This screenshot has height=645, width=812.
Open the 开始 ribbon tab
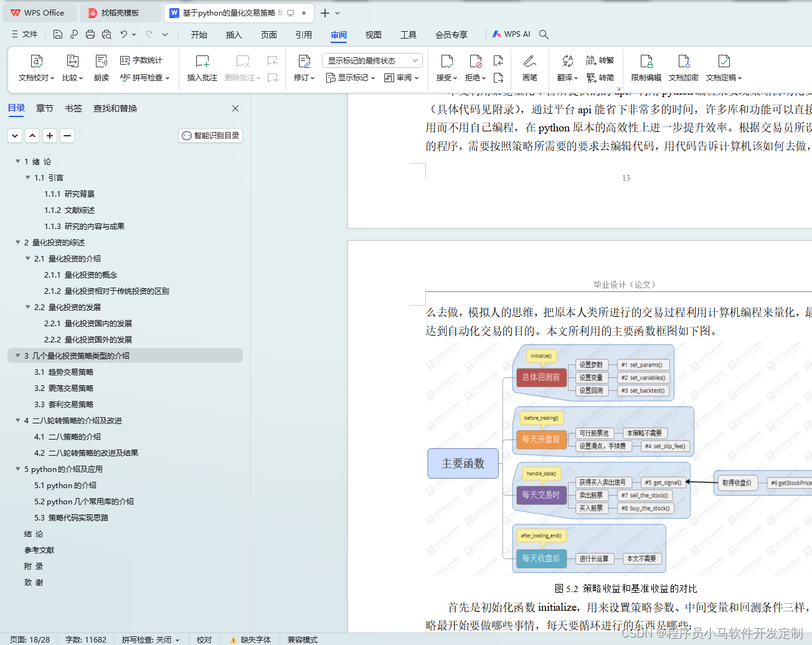click(x=199, y=34)
